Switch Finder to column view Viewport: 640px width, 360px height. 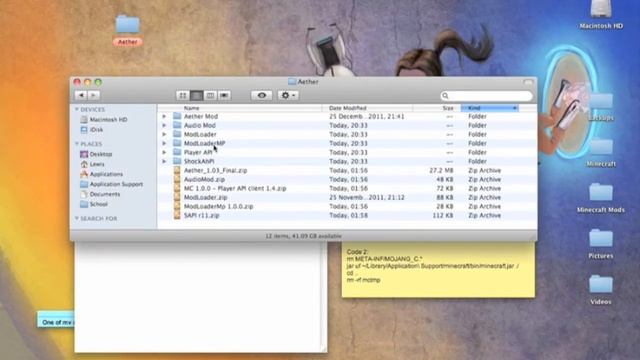[x=210, y=96]
